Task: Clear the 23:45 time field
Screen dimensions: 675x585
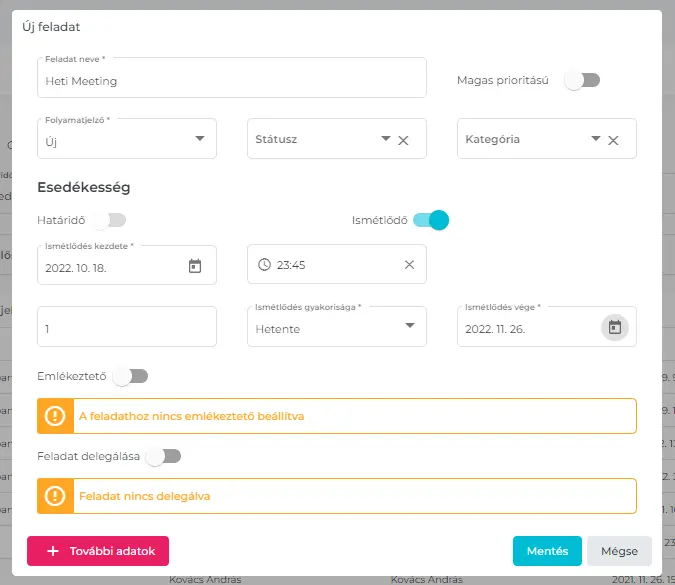Action: [409, 265]
